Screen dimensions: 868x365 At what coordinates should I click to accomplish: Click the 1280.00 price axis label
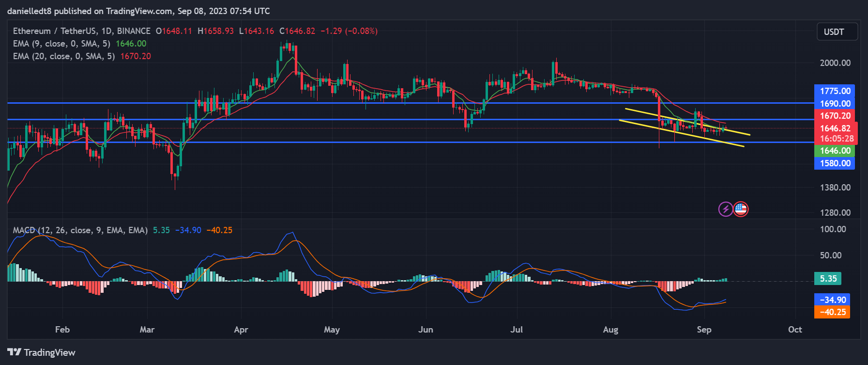(x=835, y=213)
